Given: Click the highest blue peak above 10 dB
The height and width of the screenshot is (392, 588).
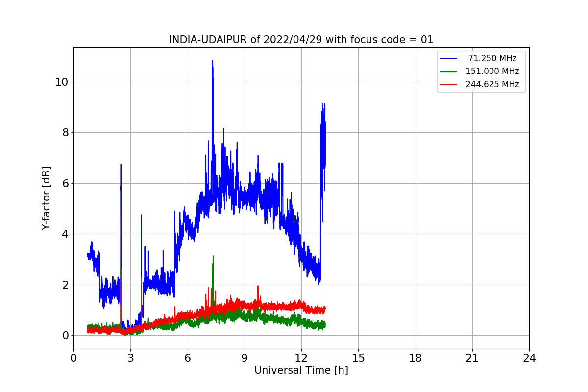Looking at the screenshot, I should pyautogui.click(x=212, y=62).
